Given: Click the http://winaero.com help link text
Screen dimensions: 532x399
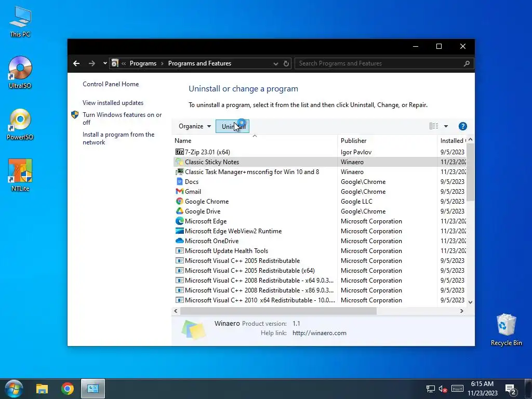Looking at the screenshot, I should (x=320, y=333).
